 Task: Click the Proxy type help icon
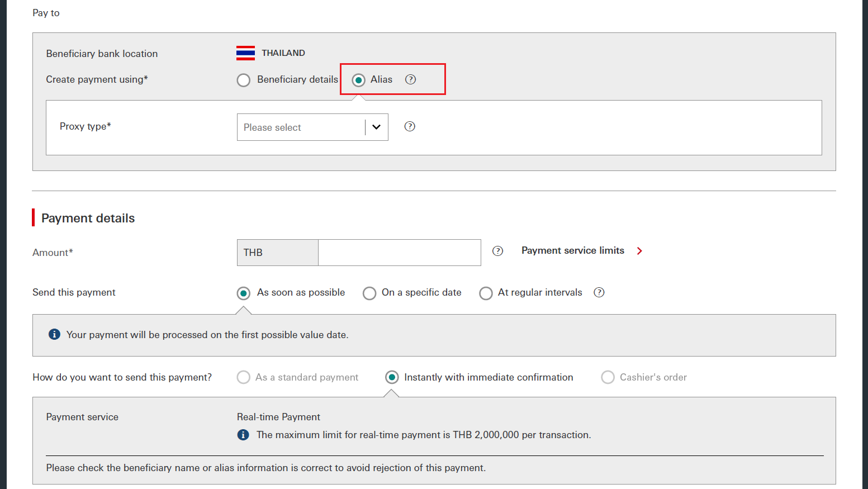pyautogui.click(x=410, y=126)
